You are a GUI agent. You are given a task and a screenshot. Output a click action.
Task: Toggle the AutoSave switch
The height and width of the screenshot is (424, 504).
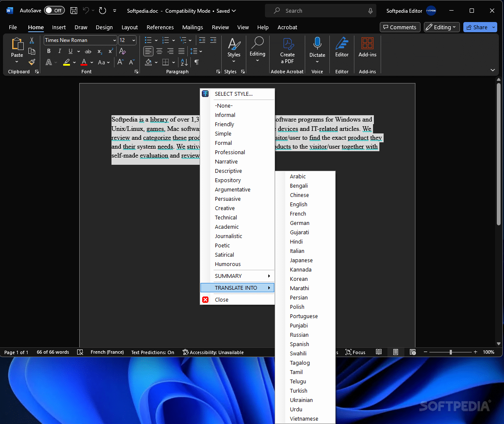coord(54,11)
